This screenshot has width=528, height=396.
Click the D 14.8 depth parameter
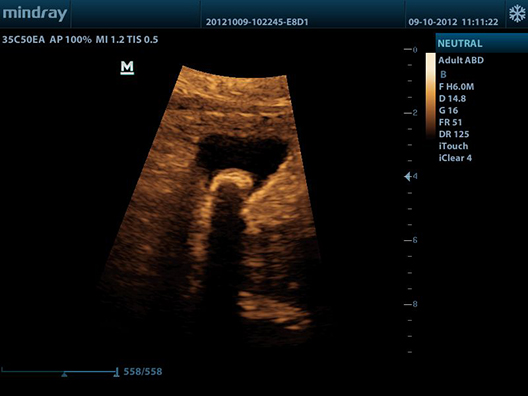452,99
